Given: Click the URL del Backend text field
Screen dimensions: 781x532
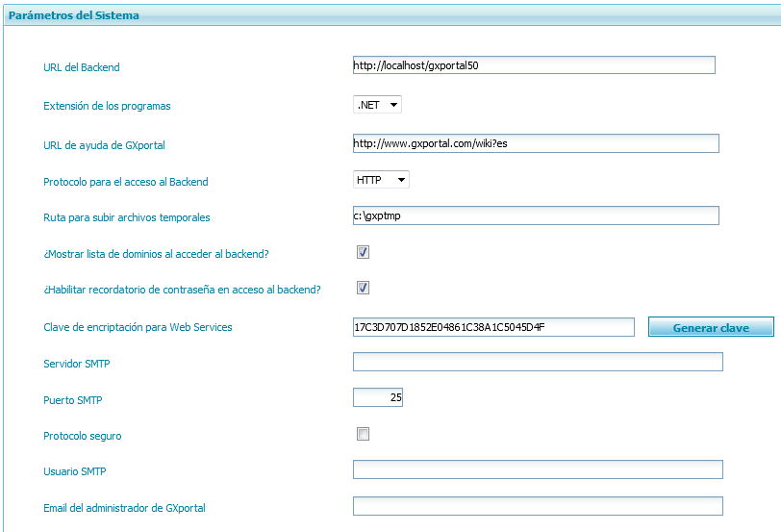Looking at the screenshot, I should click(534, 65).
